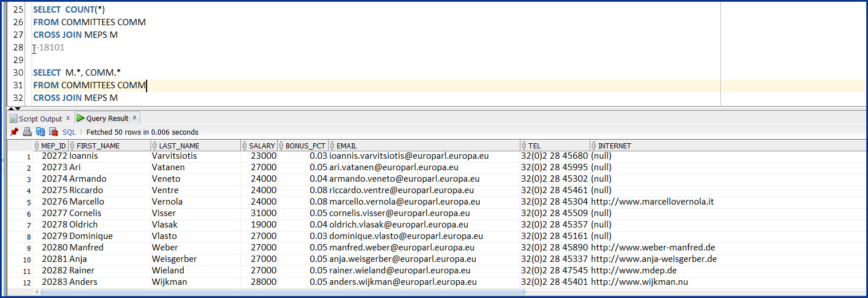Click sort icon on INTERNET column
Viewport: 868px width, 298px height.
click(x=594, y=146)
